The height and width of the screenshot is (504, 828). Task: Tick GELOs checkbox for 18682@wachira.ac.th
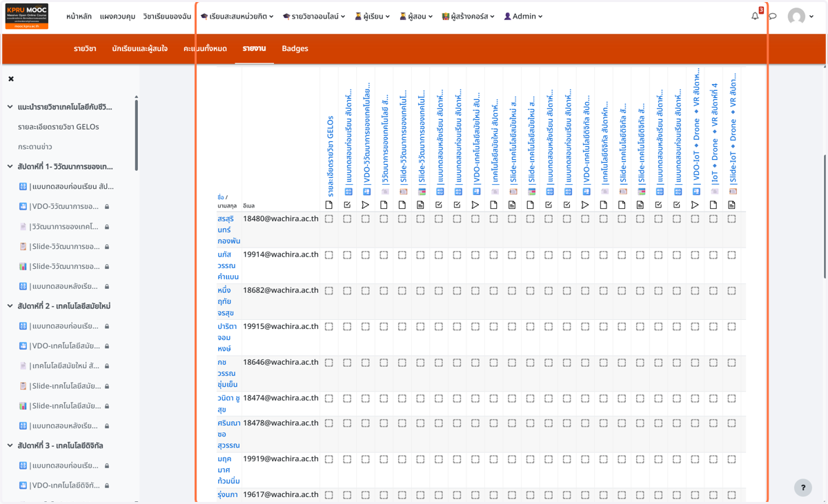click(329, 291)
